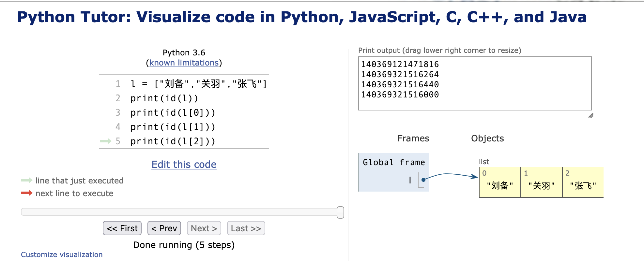Click the Python 3.6 label

coord(184,52)
